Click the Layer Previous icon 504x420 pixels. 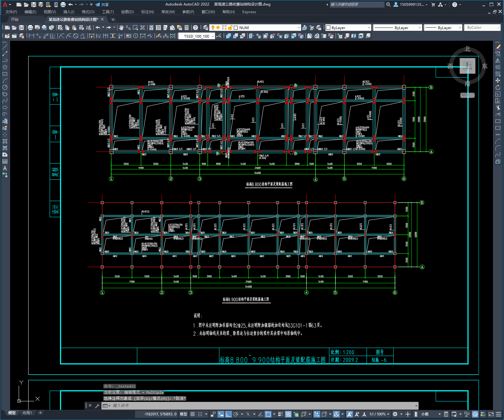coord(312,28)
